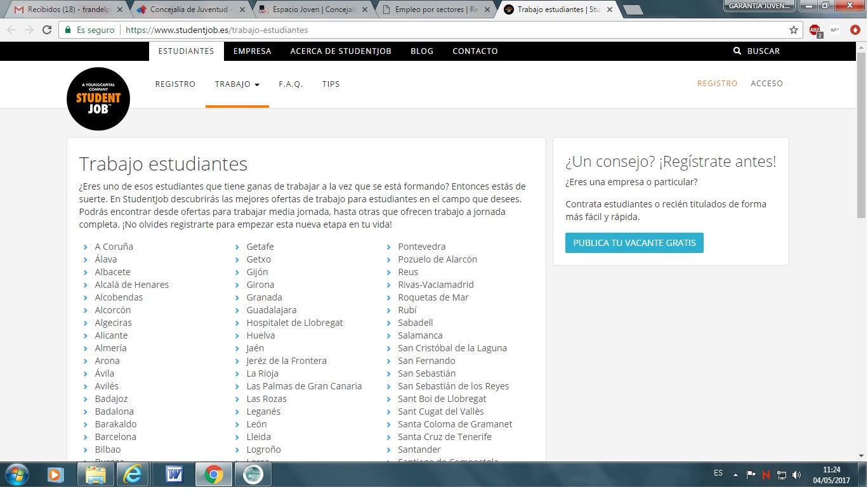
Task: Bookmark this page with star icon
Action: point(793,30)
